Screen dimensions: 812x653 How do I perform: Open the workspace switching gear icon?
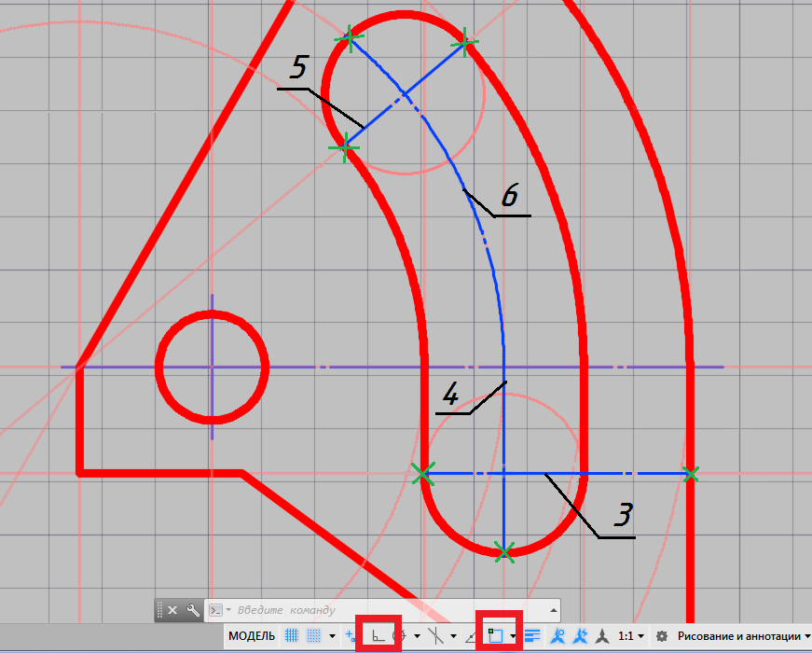point(662,636)
